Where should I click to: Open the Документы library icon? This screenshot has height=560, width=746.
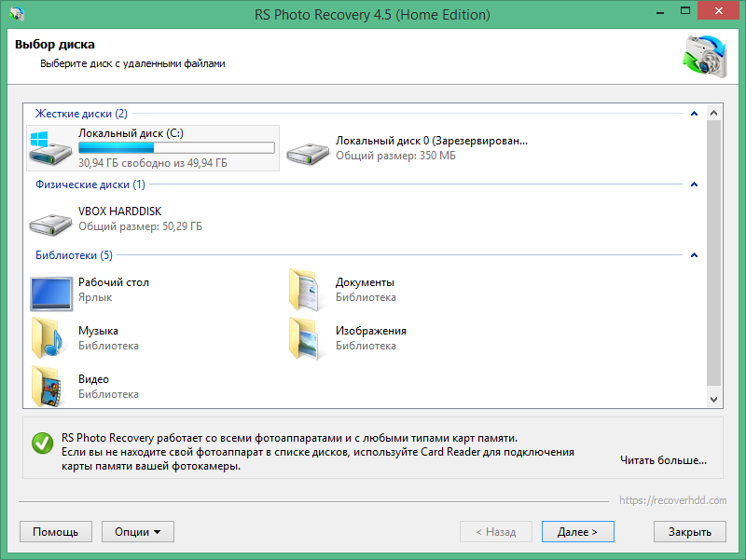tap(306, 293)
